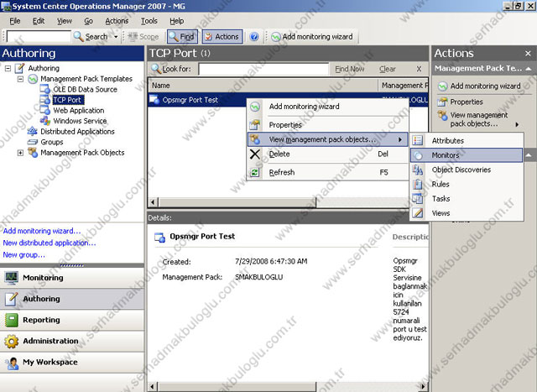Click the Management Pack Templates icon
This screenshot has width=537, height=392.
click(x=33, y=79)
